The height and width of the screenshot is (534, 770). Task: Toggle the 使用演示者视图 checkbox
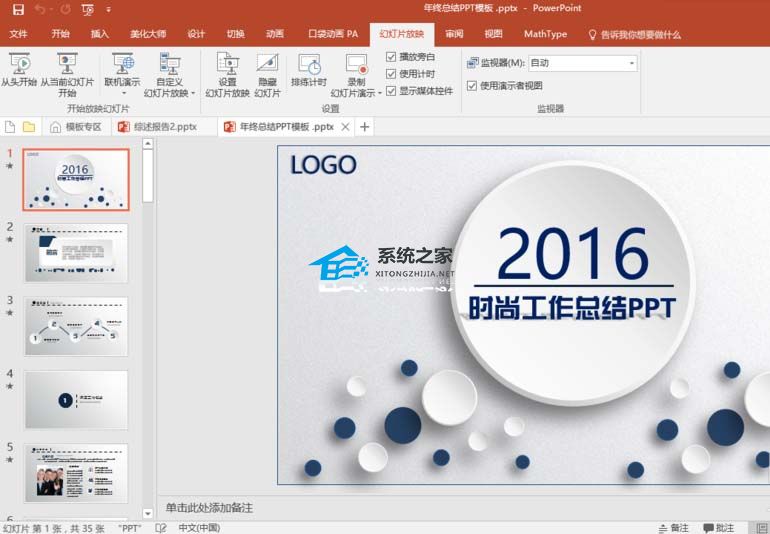click(471, 86)
